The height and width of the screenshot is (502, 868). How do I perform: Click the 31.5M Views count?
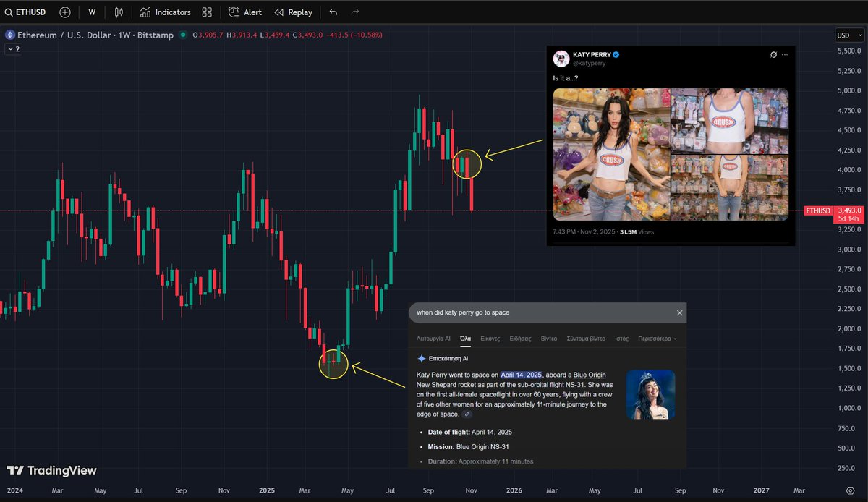tap(637, 232)
